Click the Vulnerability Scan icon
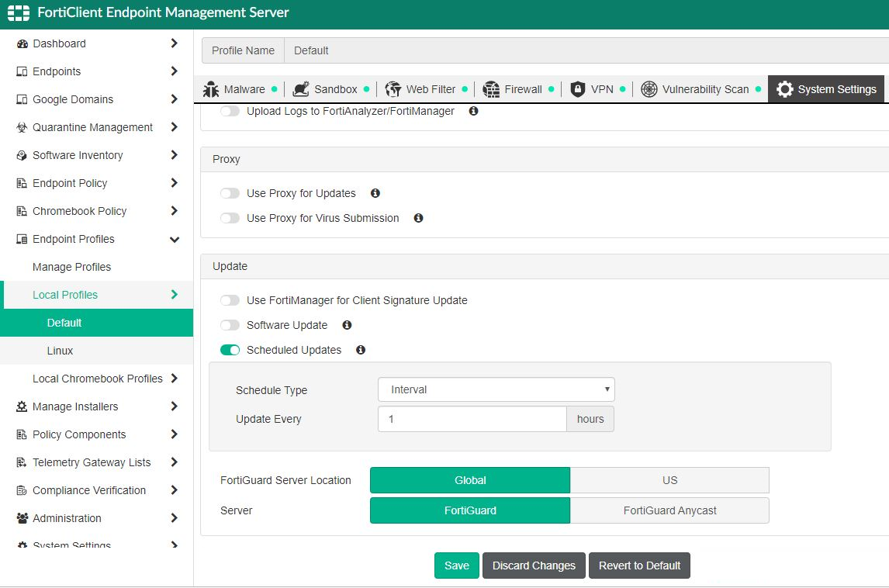The height and width of the screenshot is (588, 889). coord(649,89)
